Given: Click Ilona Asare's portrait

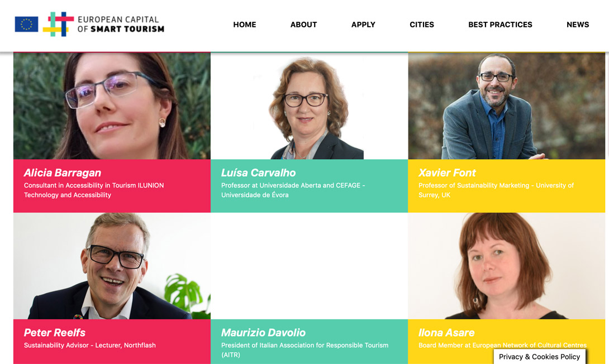Looking at the screenshot, I should click(x=506, y=266).
